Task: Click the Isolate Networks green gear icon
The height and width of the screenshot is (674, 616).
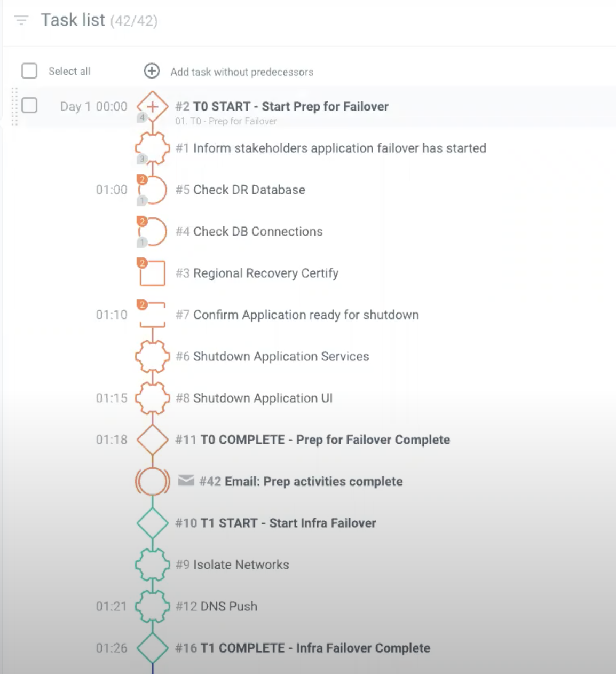Action: point(153,565)
